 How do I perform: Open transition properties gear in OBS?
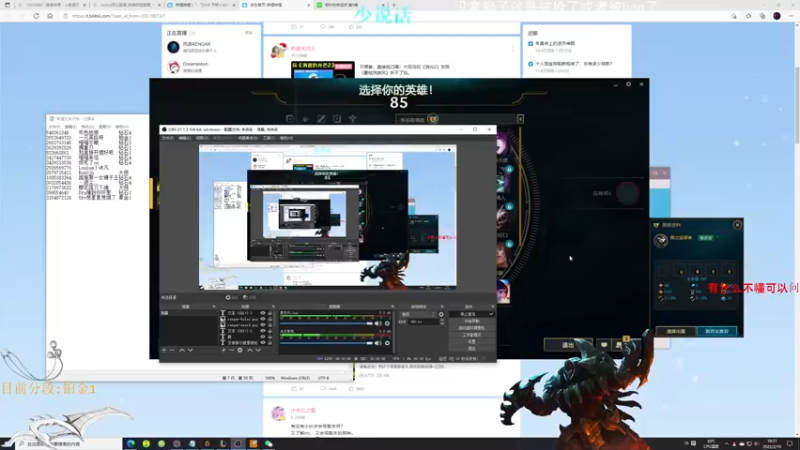click(441, 314)
